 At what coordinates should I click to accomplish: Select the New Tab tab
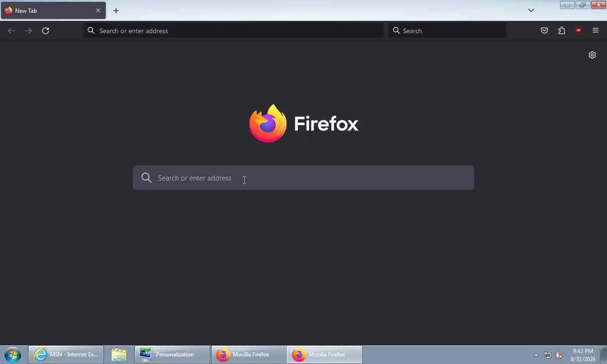pos(53,10)
